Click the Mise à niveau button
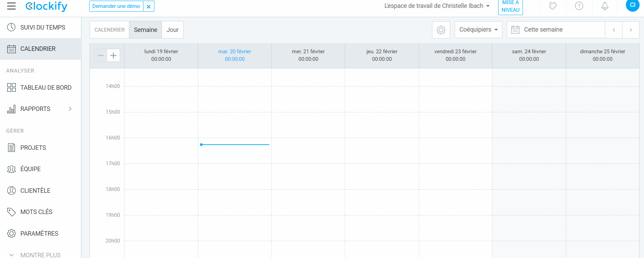 (510, 7)
